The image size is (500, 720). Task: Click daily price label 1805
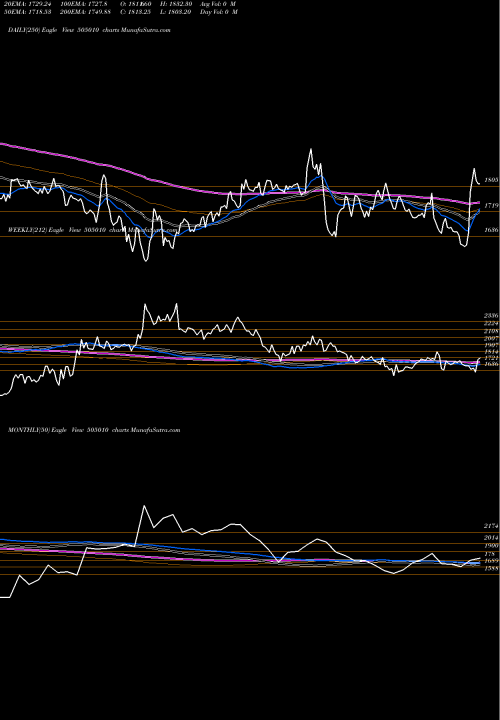point(491,180)
